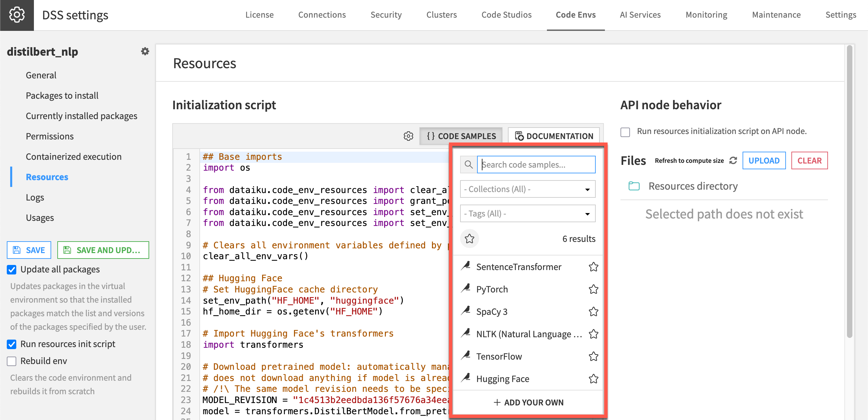Click the page vertical scrollbar
This screenshot has width=868, height=420.
tap(849, 192)
